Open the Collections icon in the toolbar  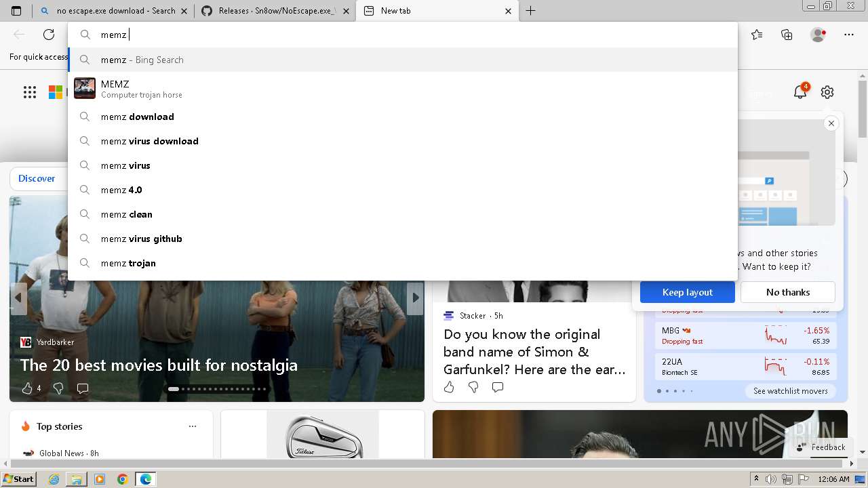click(x=787, y=35)
